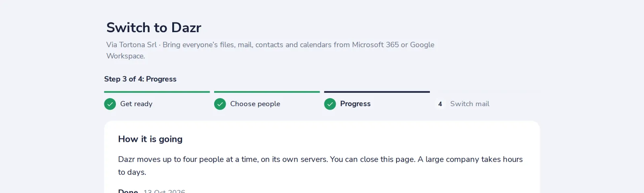Click the Done status label
The image size is (644, 193).
coord(128,191)
